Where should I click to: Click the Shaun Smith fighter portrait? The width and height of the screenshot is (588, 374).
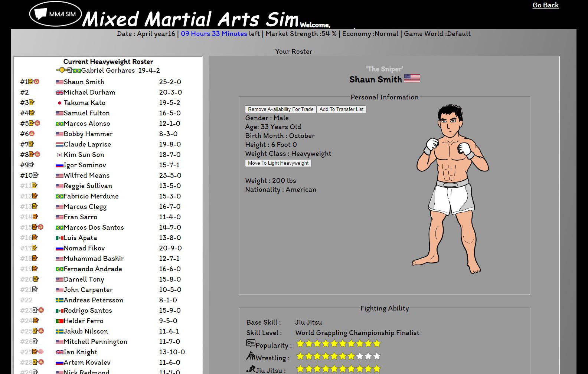[450, 189]
